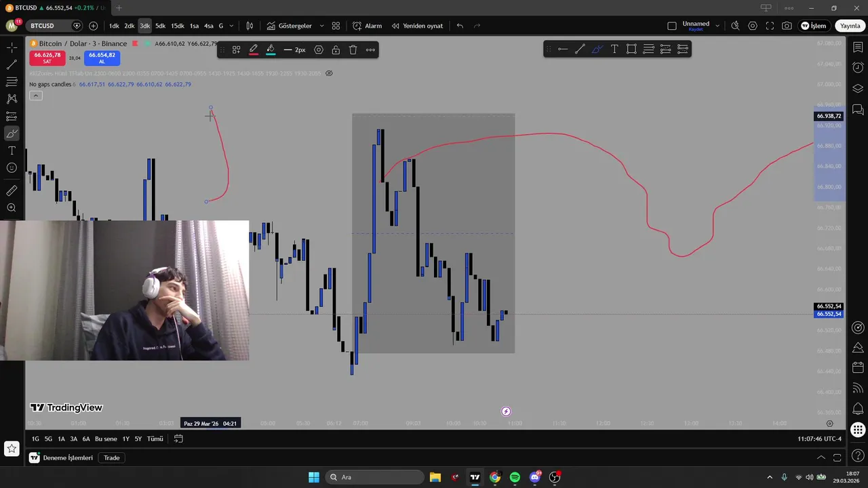Viewport: 868px width, 488px height.
Task: Open the object tree layers panel
Action: [x=858, y=88]
